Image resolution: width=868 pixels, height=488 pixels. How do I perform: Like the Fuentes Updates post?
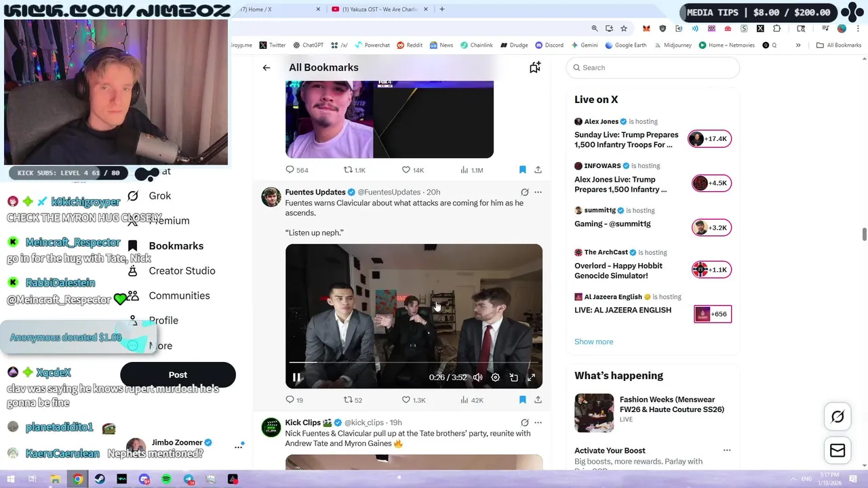coord(413,400)
